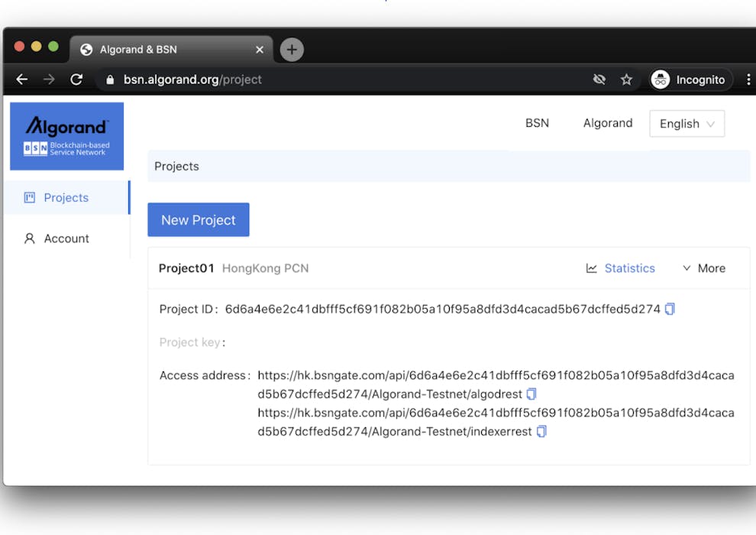Screen dimensions: 756x535
Task: Open a new tab with the plus button
Action: pos(292,49)
